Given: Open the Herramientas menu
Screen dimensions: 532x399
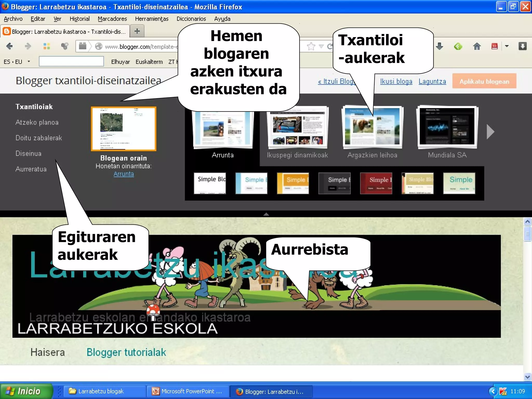Looking at the screenshot, I should [152, 19].
